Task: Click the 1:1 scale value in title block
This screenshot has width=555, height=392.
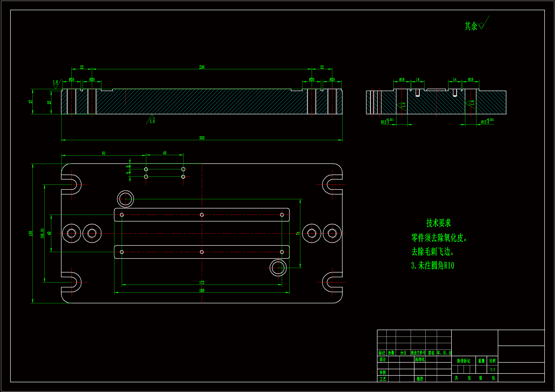Action: [492, 369]
